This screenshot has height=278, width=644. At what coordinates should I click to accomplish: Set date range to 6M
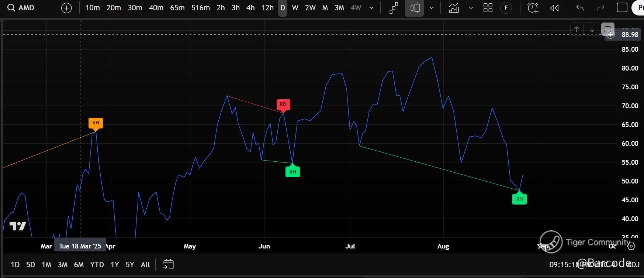(79, 265)
